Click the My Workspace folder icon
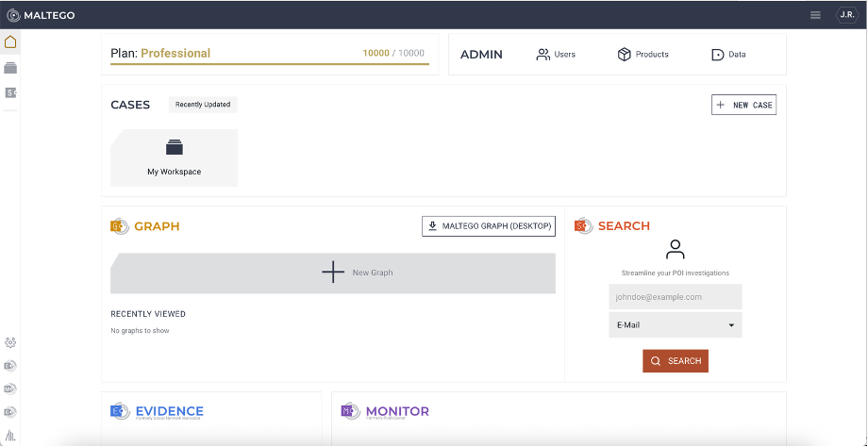The width and height of the screenshot is (868, 447). point(175,147)
